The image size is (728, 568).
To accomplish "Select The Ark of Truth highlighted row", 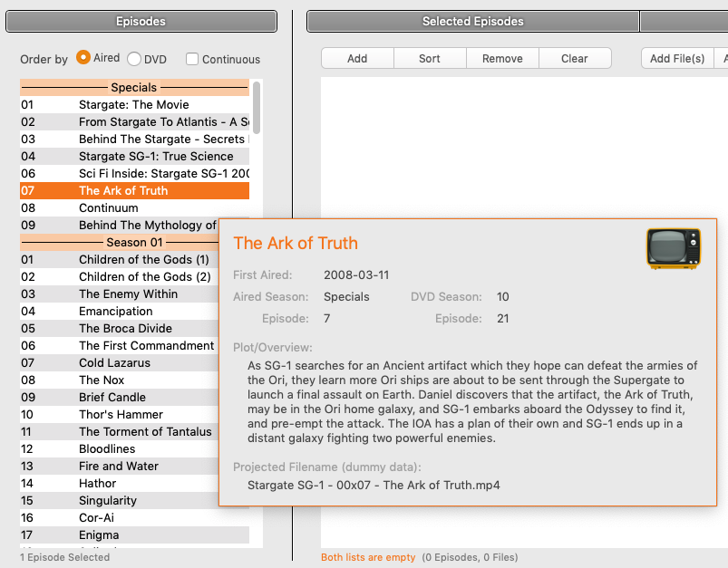I will 123,191.
